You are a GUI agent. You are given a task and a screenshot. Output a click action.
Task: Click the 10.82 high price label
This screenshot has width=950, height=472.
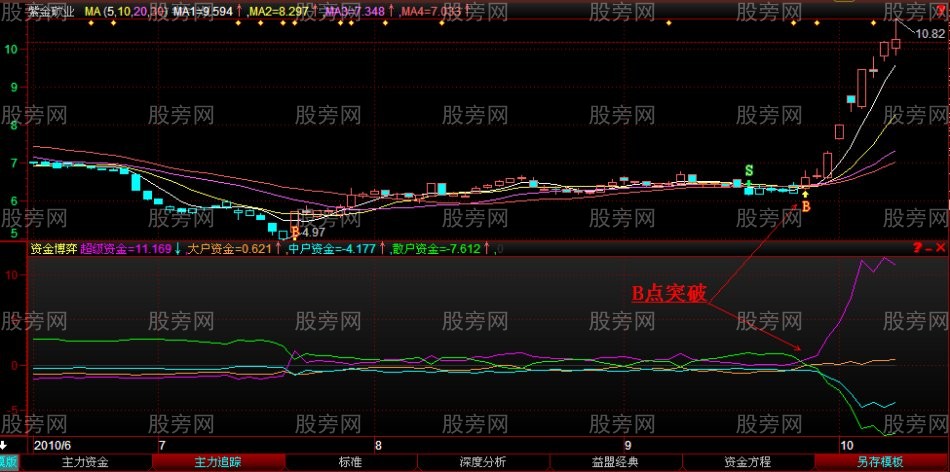point(930,34)
